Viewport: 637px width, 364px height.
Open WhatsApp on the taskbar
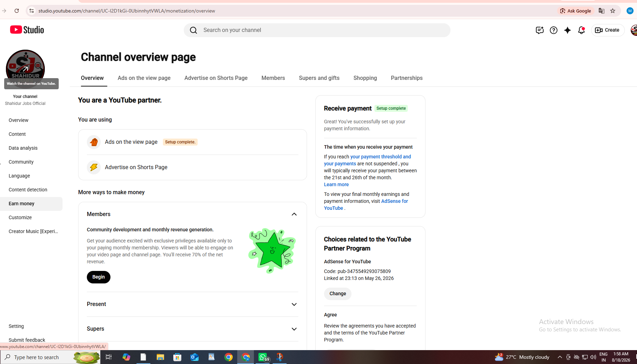[263, 357]
